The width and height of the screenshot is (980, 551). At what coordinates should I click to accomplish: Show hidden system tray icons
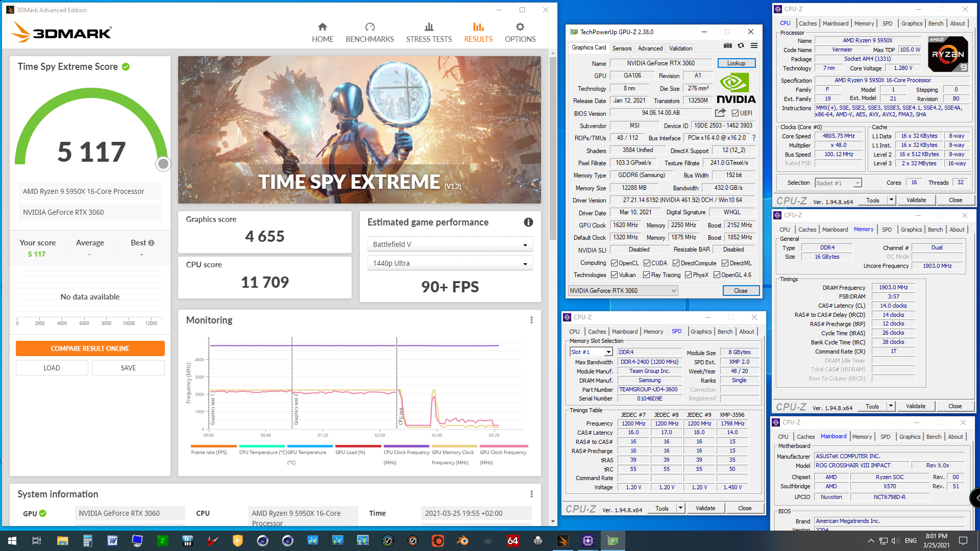pos(871,541)
